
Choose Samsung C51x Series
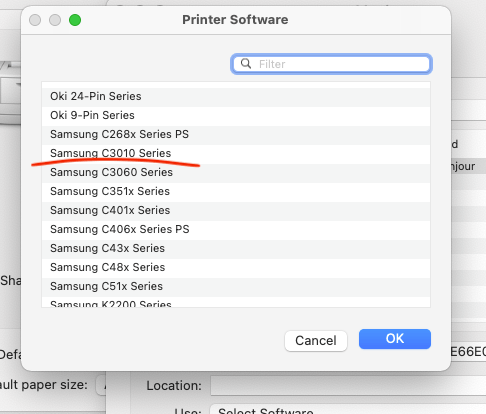tap(236, 286)
